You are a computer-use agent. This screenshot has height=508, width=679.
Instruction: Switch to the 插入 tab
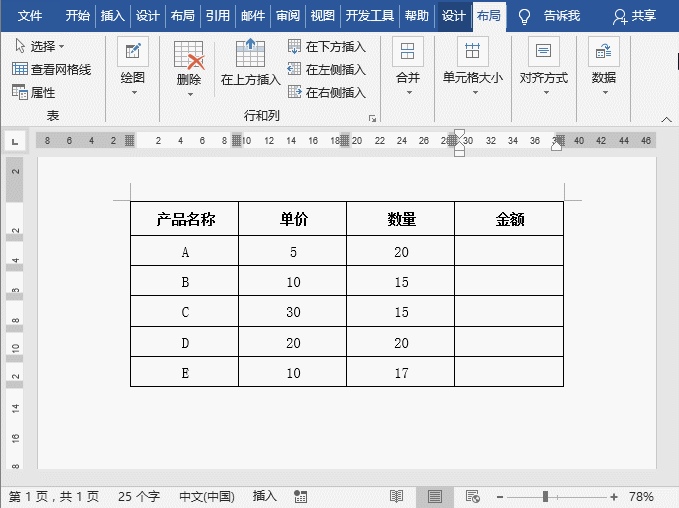pyautogui.click(x=113, y=16)
